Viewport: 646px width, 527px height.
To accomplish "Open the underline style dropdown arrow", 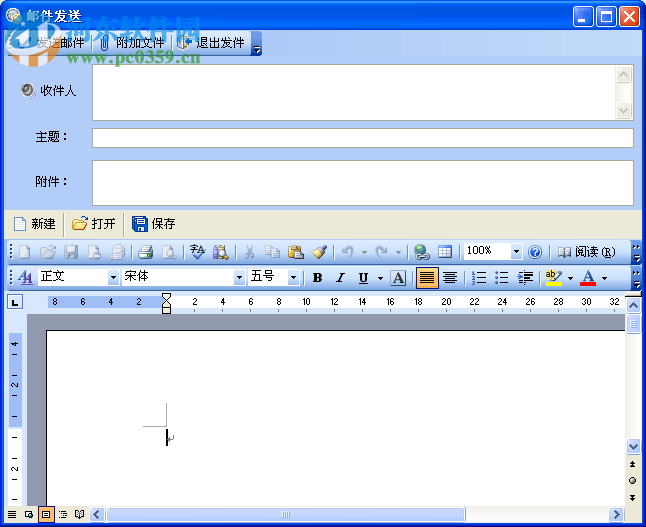I will [380, 278].
